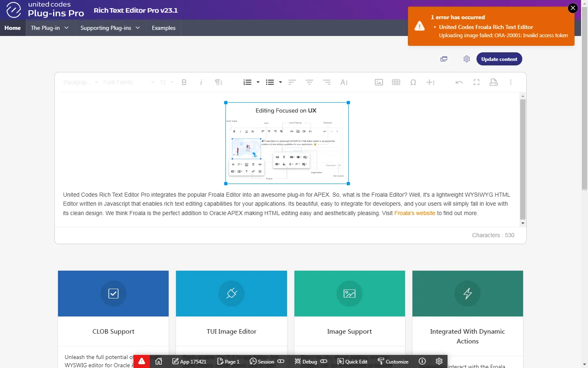The width and height of the screenshot is (588, 368).
Task: Enter fullscreen editor mode
Action: [476, 82]
